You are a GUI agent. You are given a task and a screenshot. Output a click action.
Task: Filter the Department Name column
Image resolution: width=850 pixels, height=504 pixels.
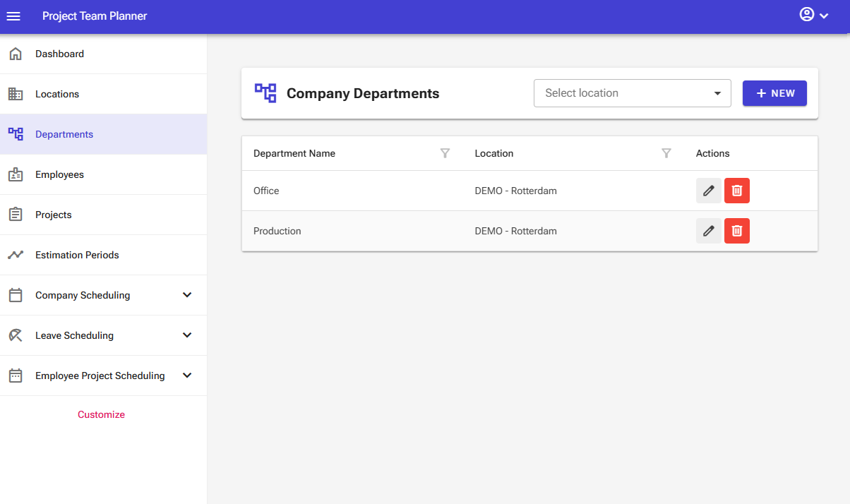(x=445, y=153)
